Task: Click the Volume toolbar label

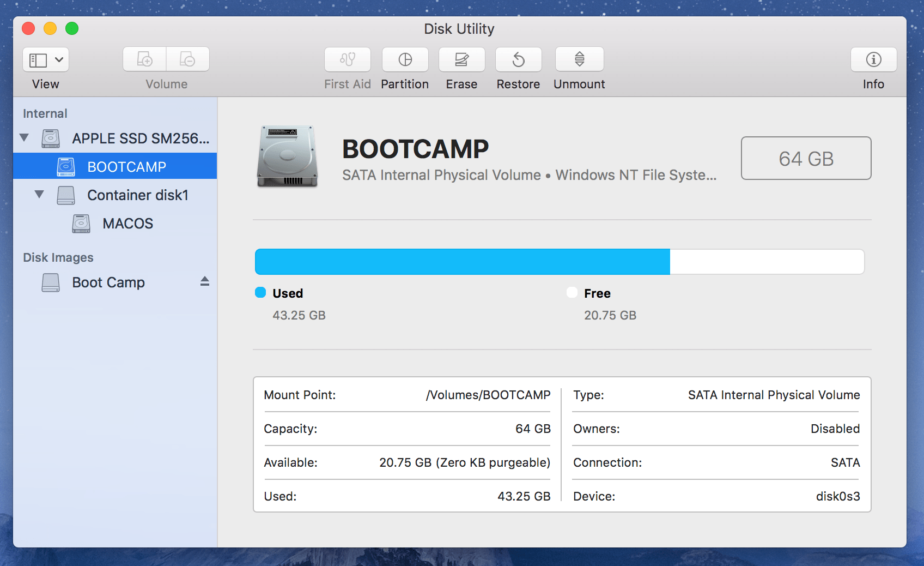Action: point(166,84)
